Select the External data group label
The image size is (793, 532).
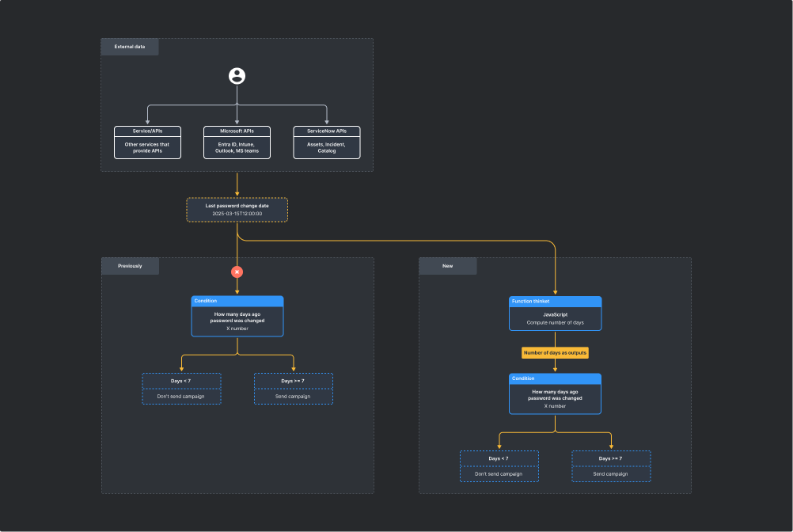129,47
